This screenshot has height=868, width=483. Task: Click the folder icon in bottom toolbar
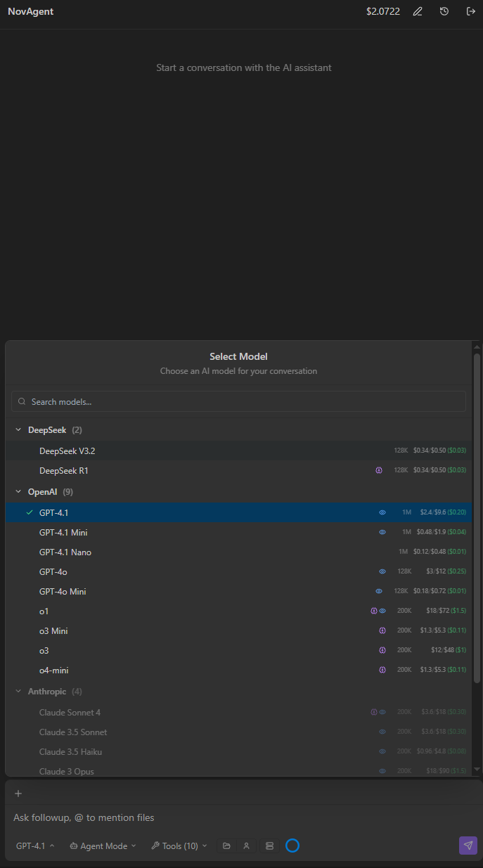(226, 846)
